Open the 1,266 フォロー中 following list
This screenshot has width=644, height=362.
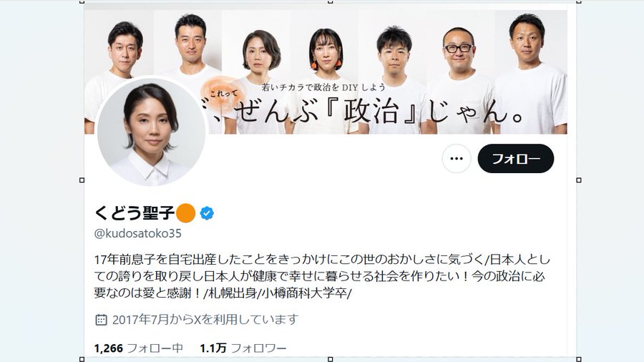tap(138, 348)
